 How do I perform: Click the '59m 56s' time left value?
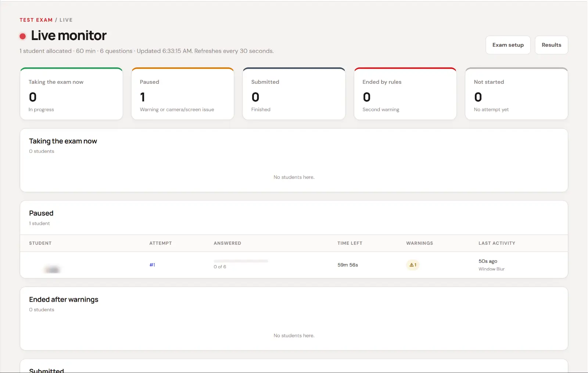(x=348, y=265)
